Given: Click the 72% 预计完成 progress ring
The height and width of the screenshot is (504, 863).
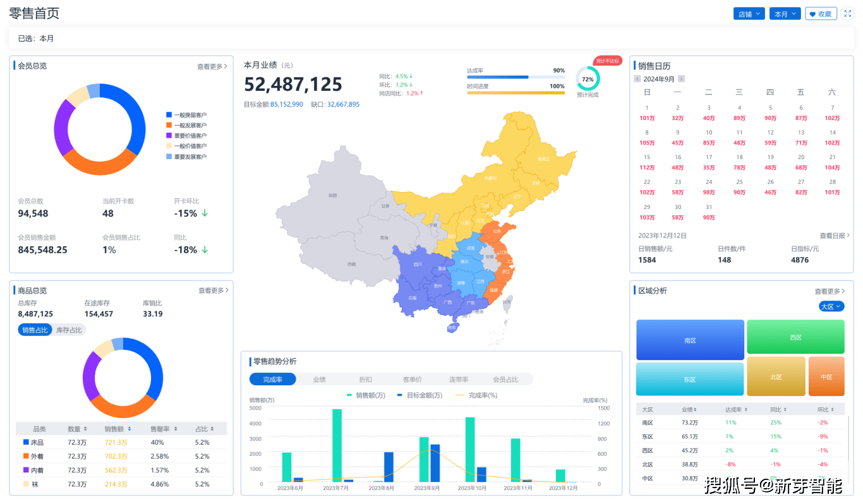Looking at the screenshot, I should [x=588, y=79].
